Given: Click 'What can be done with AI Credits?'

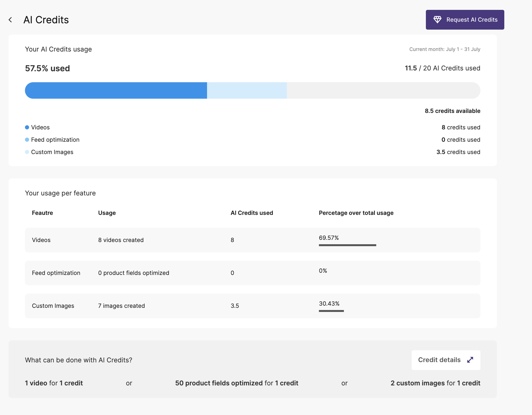Looking at the screenshot, I should click(78, 360).
